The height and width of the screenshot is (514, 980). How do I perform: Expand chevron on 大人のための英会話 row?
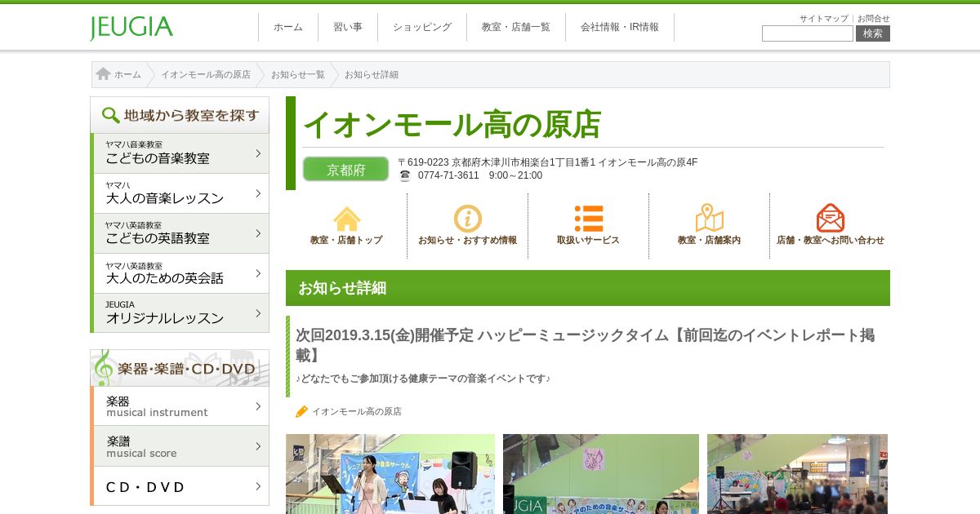tap(258, 273)
